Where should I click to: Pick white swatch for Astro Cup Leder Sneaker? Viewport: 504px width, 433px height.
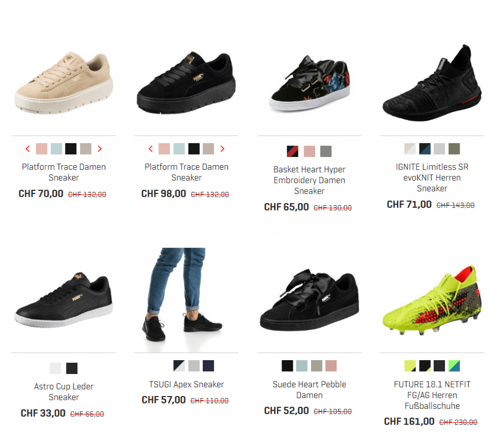[55, 368]
